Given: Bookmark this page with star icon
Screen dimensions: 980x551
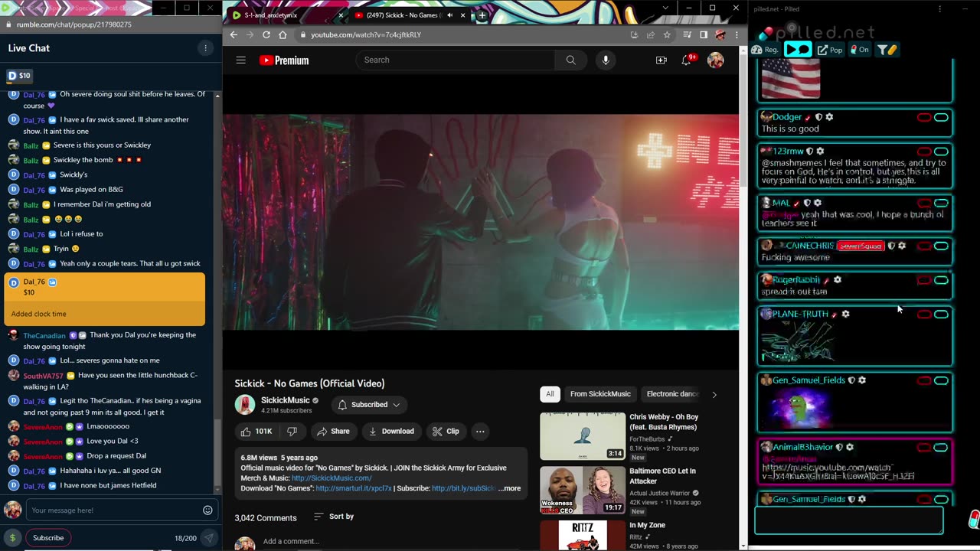Looking at the screenshot, I should [x=667, y=34].
